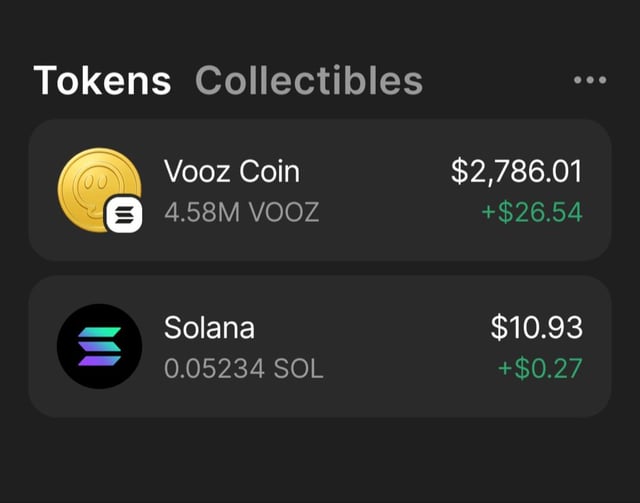The height and width of the screenshot is (503, 640).
Task: Click the +$0.27 gain indicator
Action: (540, 368)
